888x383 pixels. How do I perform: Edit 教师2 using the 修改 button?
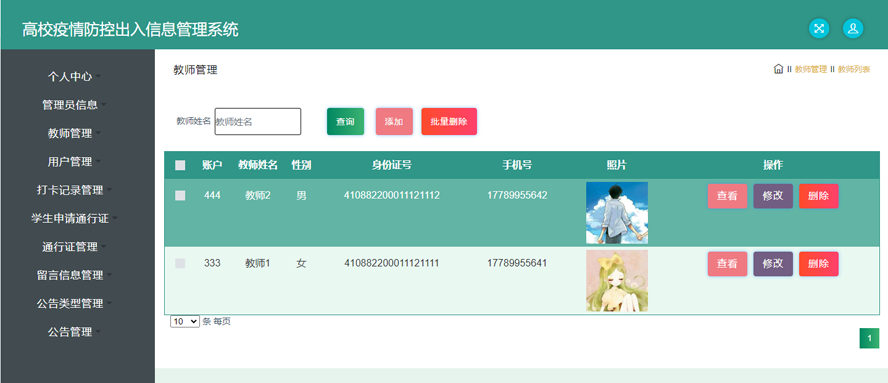tap(773, 196)
